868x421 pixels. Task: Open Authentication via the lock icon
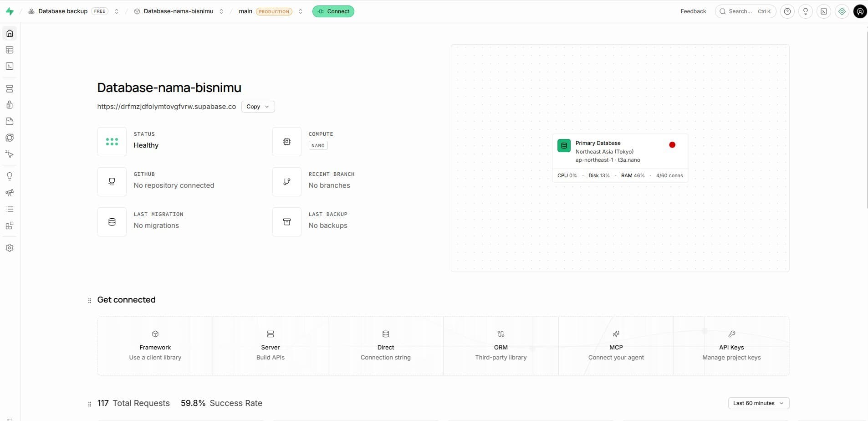point(10,105)
